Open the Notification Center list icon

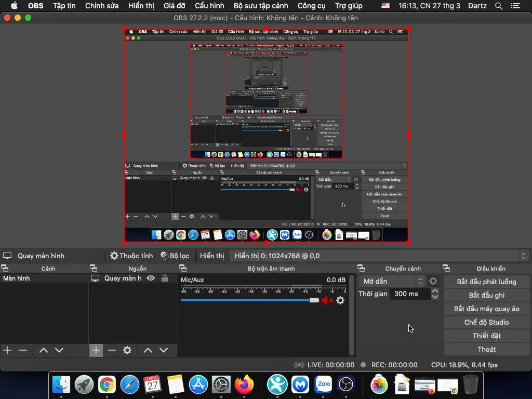click(x=515, y=6)
